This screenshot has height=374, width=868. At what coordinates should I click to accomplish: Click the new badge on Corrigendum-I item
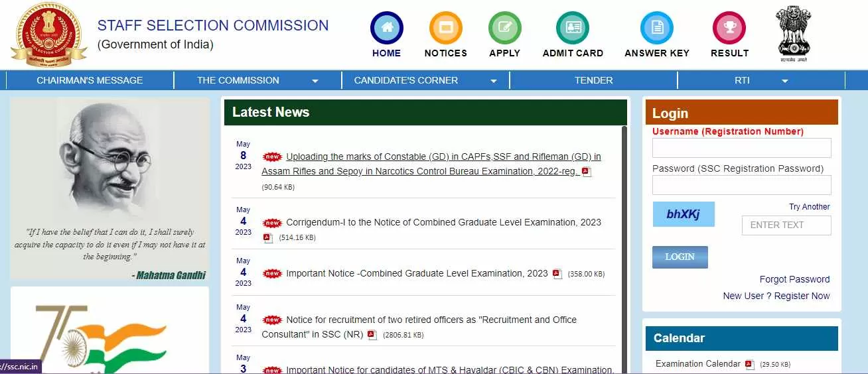pos(272,223)
